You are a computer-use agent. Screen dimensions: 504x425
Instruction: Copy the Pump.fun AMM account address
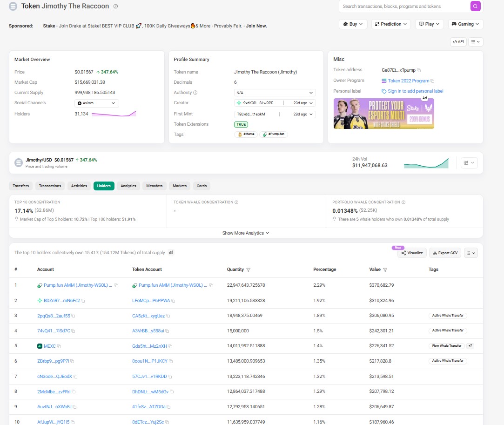pyautogui.click(x=116, y=285)
